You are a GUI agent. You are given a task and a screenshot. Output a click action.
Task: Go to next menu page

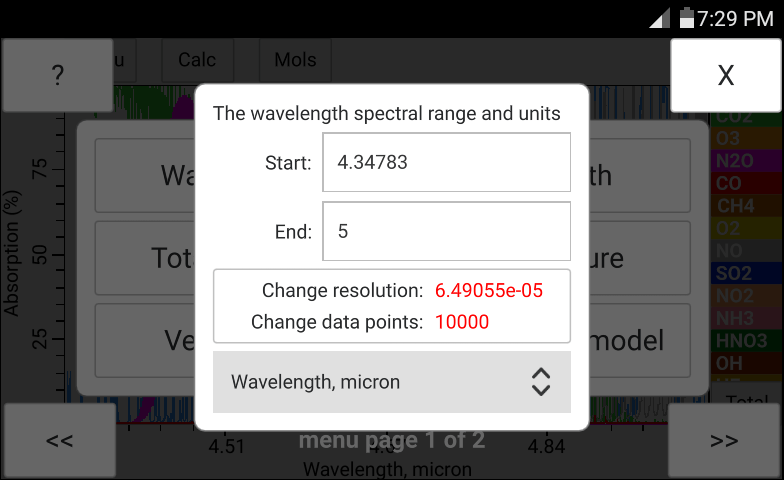(724, 440)
